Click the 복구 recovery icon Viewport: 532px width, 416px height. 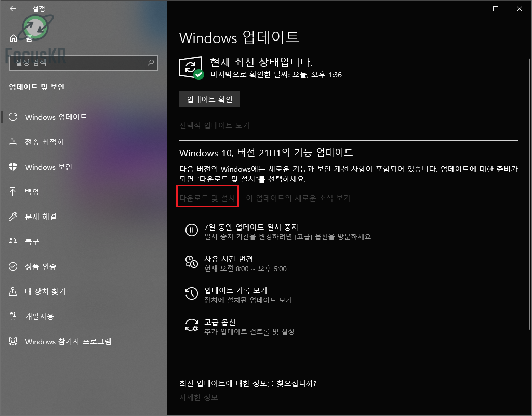(x=13, y=241)
